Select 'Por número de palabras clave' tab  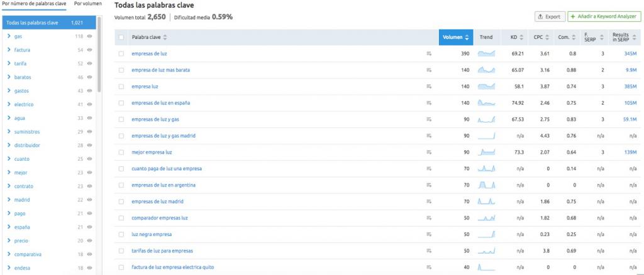point(34,3)
